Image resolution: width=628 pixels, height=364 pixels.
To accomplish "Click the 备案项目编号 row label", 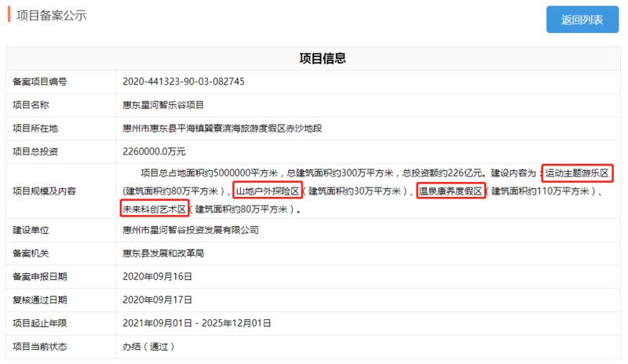I will [x=39, y=82].
